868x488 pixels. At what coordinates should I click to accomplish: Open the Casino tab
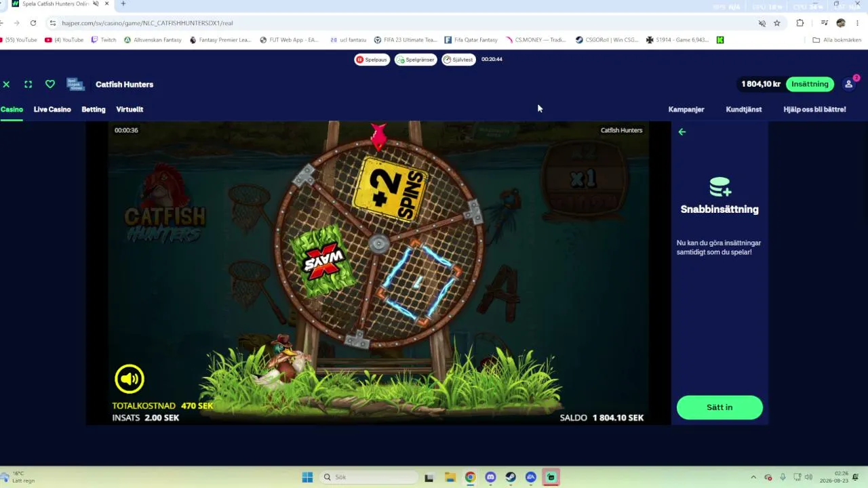click(x=12, y=109)
